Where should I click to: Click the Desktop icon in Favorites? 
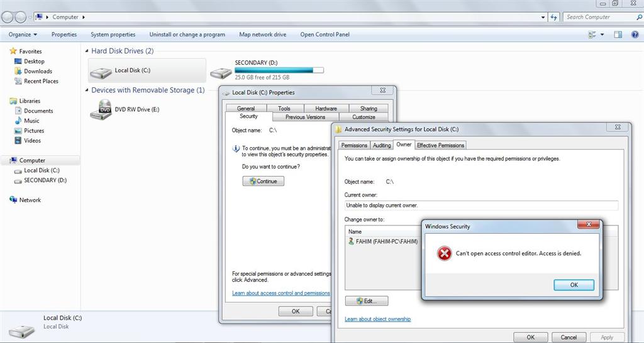pyautogui.click(x=18, y=61)
